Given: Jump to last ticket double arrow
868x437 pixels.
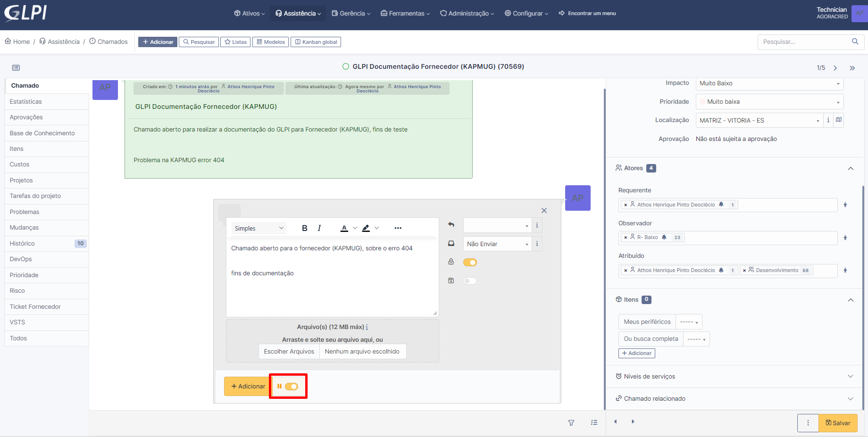Looking at the screenshot, I should [x=852, y=68].
